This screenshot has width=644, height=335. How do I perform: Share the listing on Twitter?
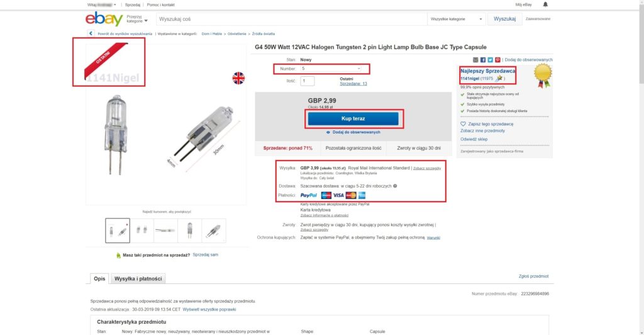490,59
